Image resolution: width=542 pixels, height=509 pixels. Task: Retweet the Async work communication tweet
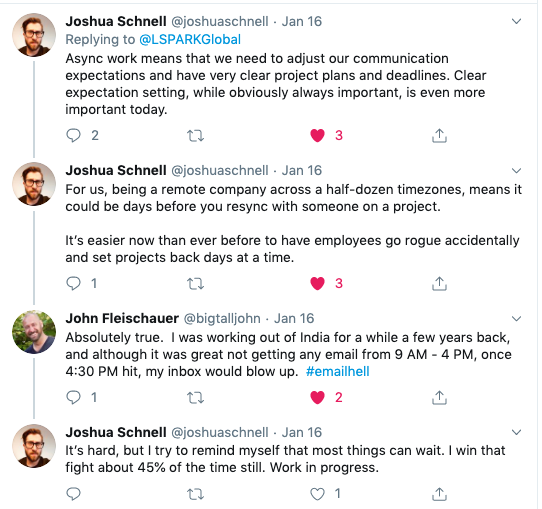pyautogui.click(x=196, y=136)
